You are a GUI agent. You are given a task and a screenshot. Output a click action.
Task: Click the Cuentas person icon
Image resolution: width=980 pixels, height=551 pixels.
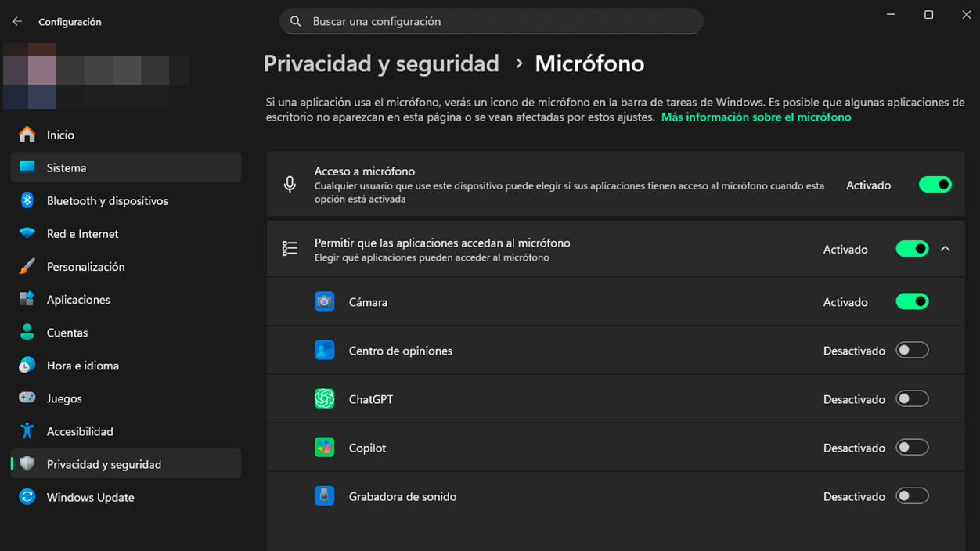tap(27, 332)
